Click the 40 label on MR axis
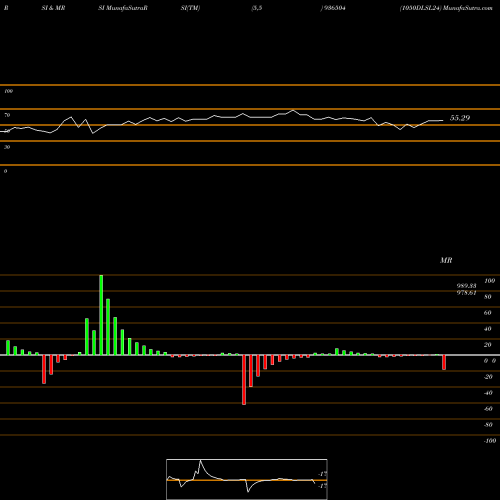The height and width of the screenshot is (500, 500). tap(488, 329)
